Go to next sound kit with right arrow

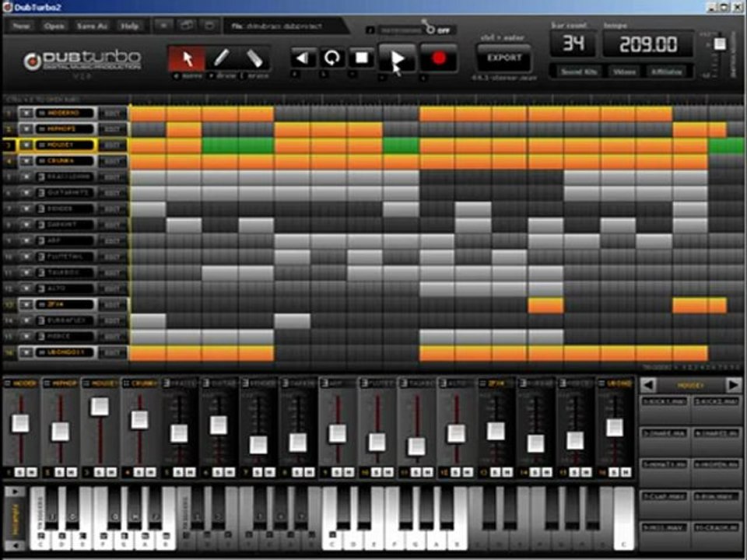[733, 385]
